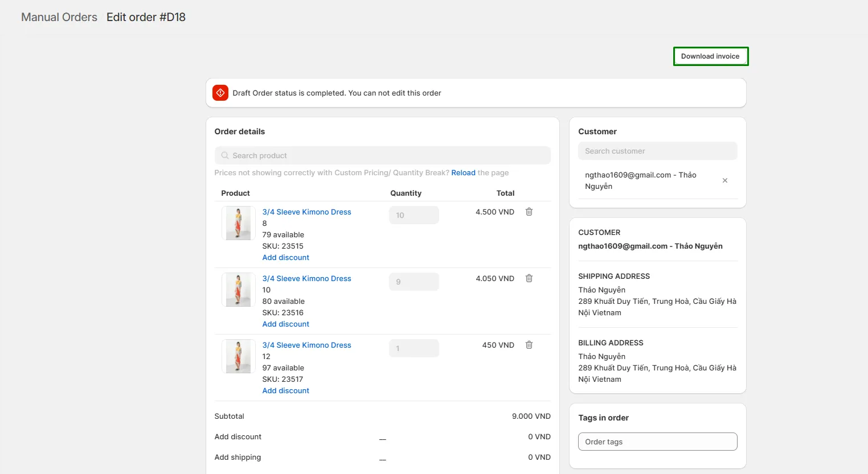This screenshot has width=868, height=474.
Task: Click the trash icon for SKU 23516
Action: point(529,278)
